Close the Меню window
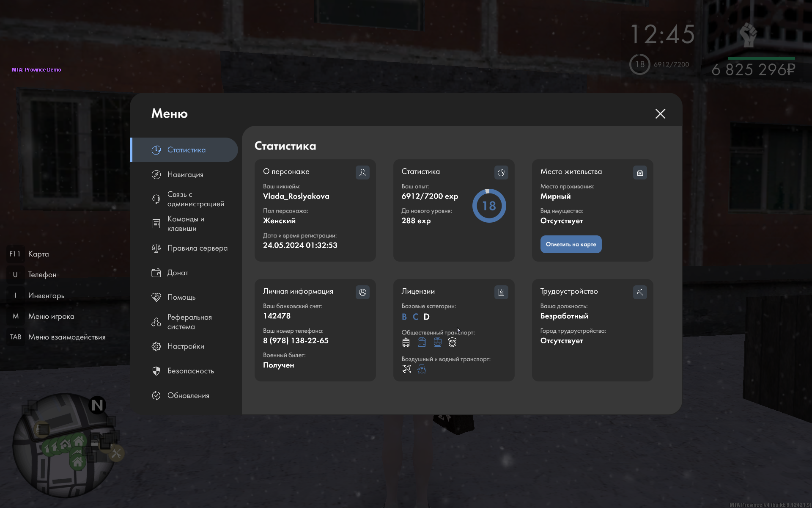The height and width of the screenshot is (508, 812). [660, 113]
